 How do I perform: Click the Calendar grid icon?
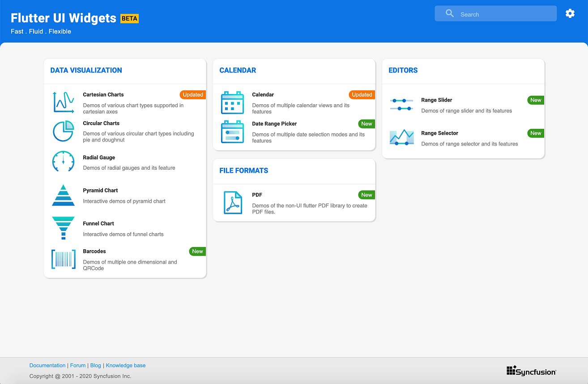tap(232, 102)
